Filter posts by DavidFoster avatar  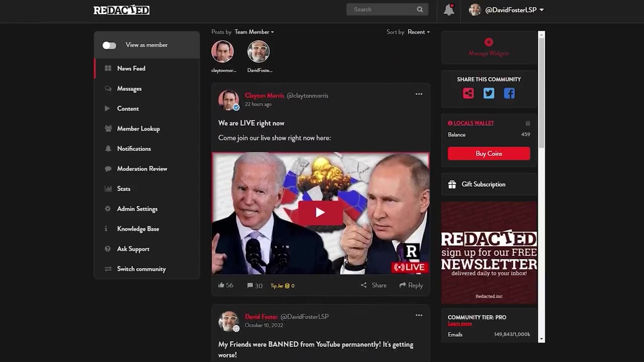259,51
